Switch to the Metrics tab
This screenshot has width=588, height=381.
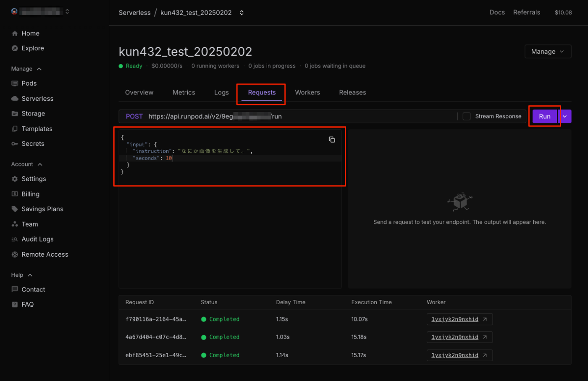pos(184,92)
